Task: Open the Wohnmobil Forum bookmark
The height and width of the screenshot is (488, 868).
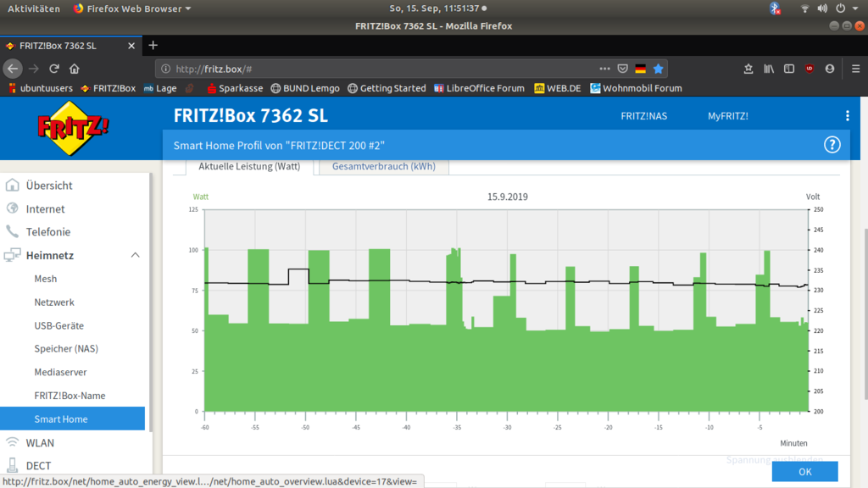Action: pos(636,88)
